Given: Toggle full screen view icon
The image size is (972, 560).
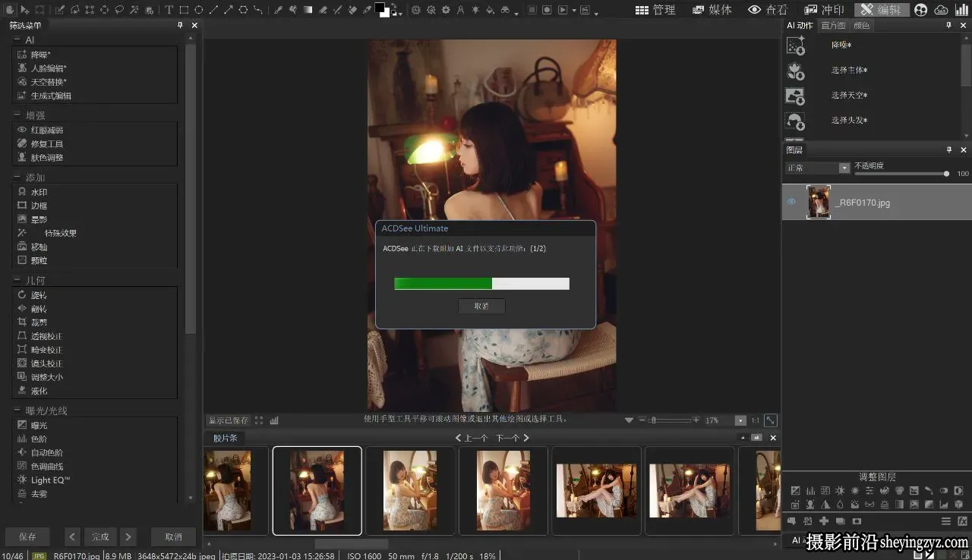Looking at the screenshot, I should click(x=259, y=420).
